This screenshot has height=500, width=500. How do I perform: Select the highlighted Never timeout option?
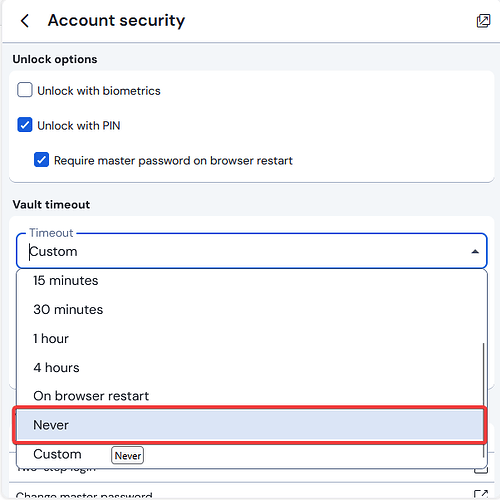tap(250, 425)
